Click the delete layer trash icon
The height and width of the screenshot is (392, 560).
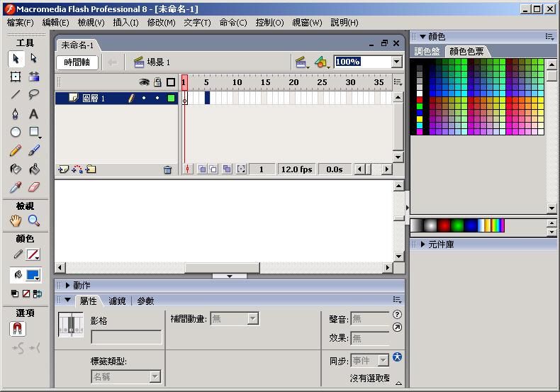167,169
